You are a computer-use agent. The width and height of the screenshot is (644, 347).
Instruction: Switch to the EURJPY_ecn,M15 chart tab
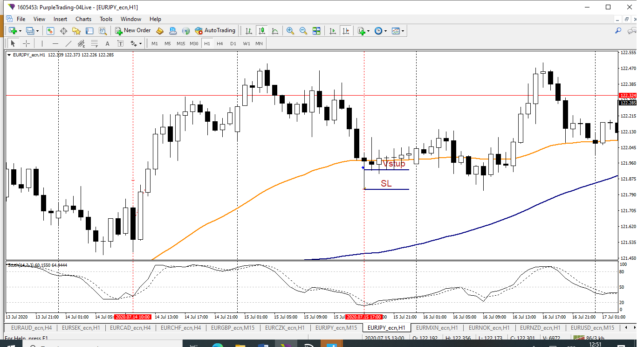coord(336,327)
